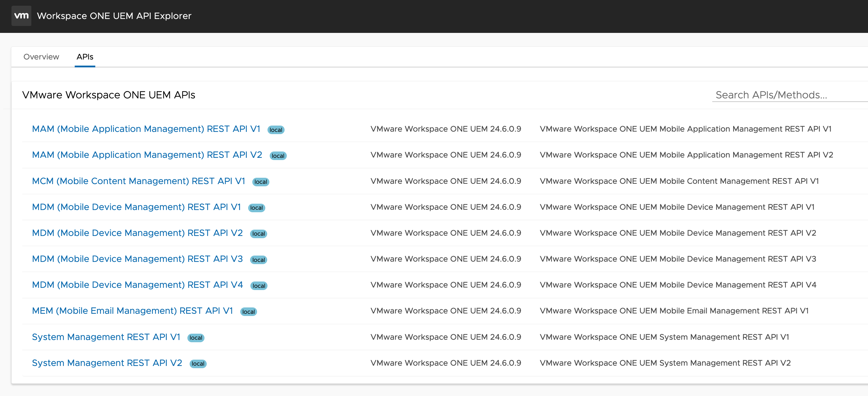The height and width of the screenshot is (396, 868).
Task: Open MEM REST API V1 link
Action: pos(132,311)
